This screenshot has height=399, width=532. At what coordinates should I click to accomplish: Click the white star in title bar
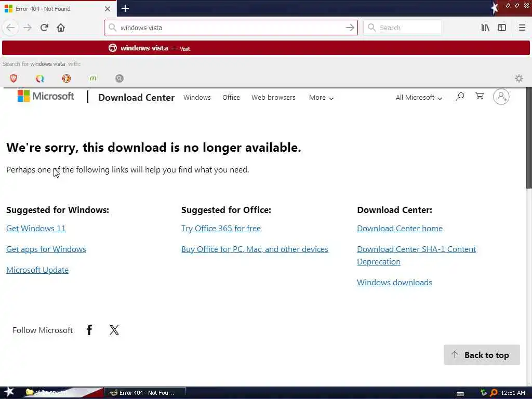(495, 8)
